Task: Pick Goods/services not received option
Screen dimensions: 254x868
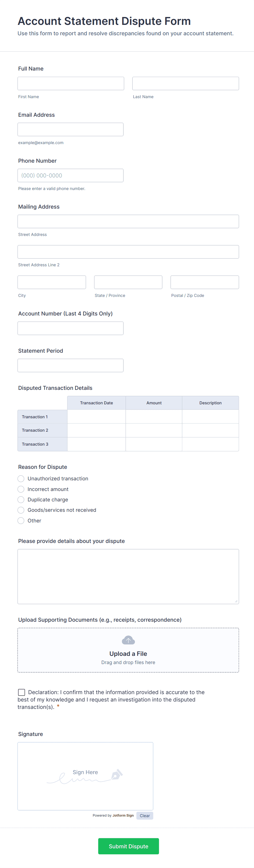Action: [21, 510]
